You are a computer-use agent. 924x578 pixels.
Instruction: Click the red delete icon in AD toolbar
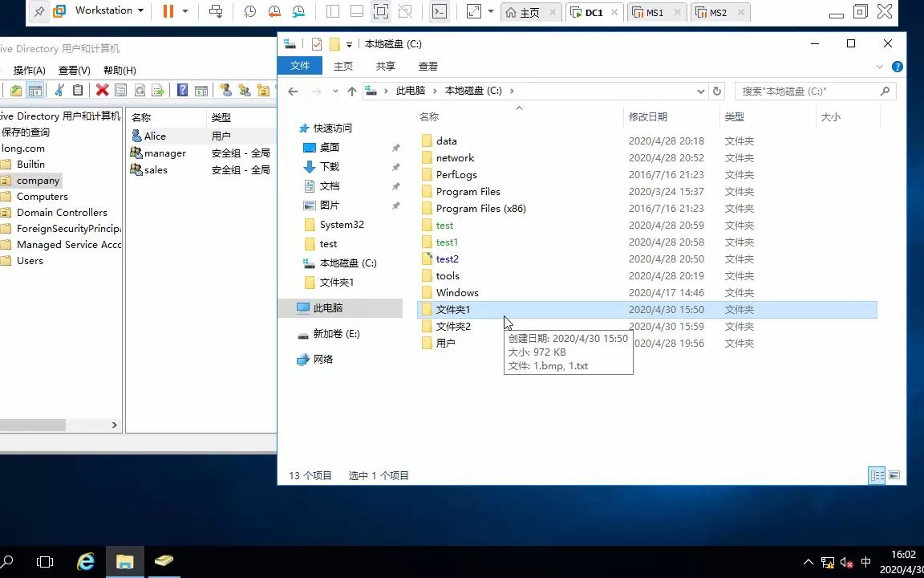pyautogui.click(x=103, y=90)
